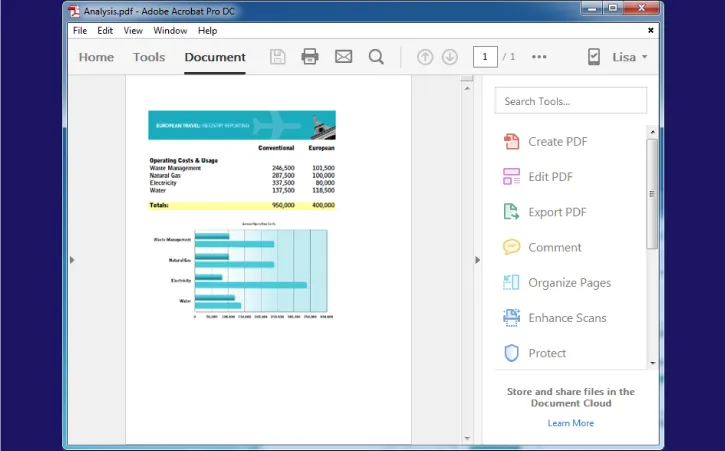This screenshot has height=451, width=725.
Task: Click the page number field showing 1
Action: [x=485, y=57]
